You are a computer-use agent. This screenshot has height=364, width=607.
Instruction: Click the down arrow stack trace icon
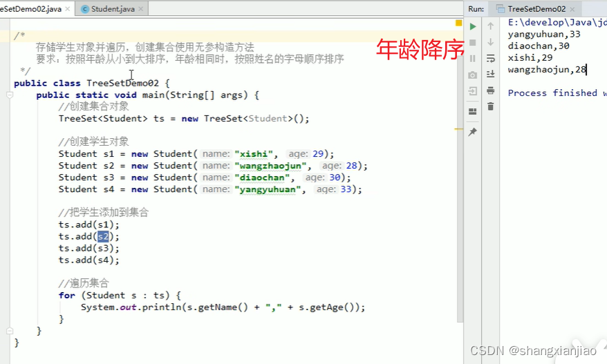click(490, 42)
